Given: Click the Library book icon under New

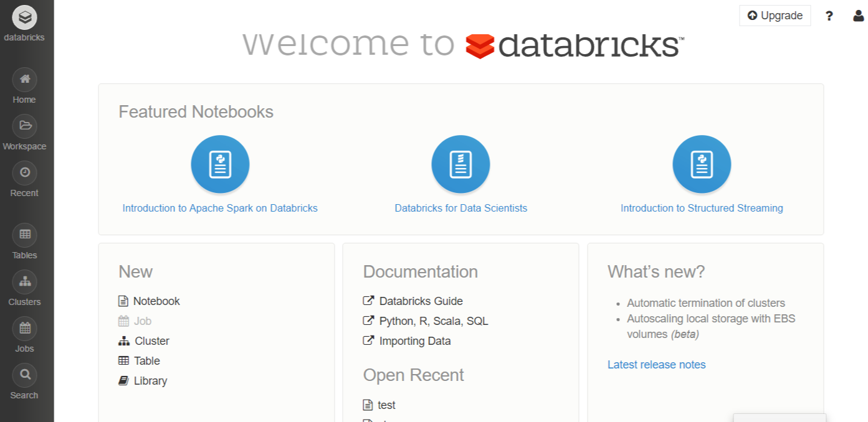Looking at the screenshot, I should [x=123, y=381].
